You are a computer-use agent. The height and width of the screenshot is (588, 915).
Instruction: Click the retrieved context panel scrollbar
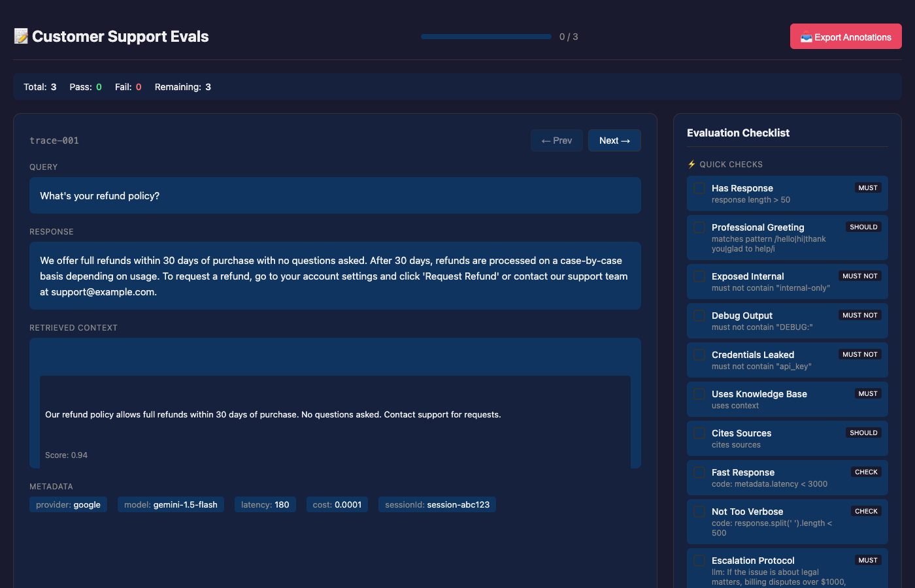pyautogui.click(x=636, y=421)
